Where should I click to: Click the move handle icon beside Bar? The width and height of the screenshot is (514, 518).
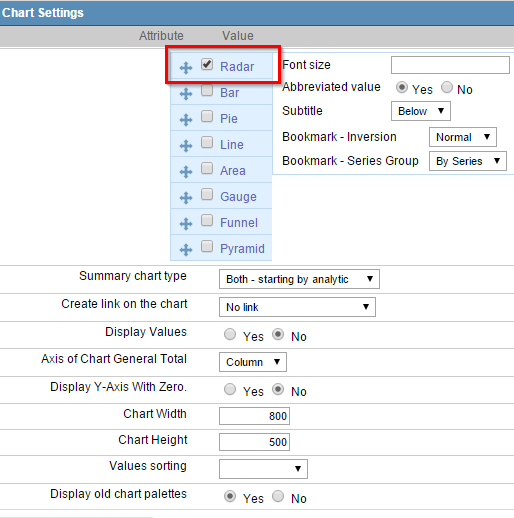[186, 94]
